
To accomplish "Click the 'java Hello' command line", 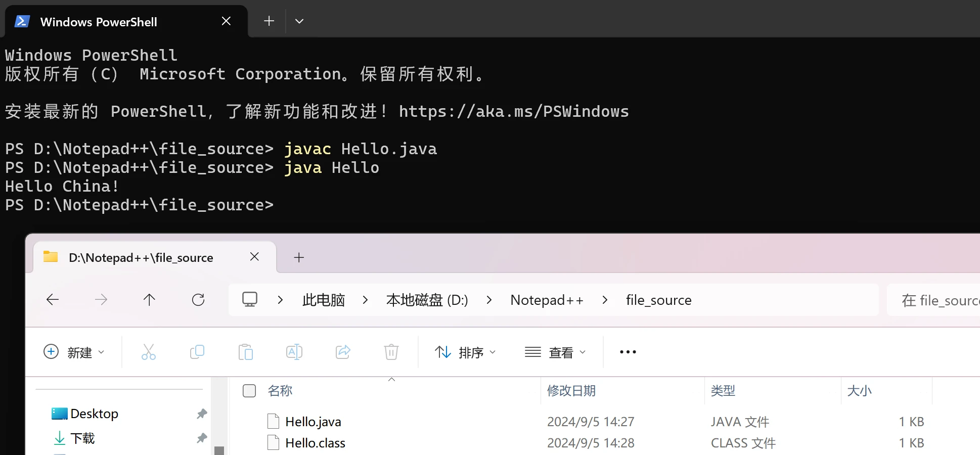I will [x=332, y=168].
